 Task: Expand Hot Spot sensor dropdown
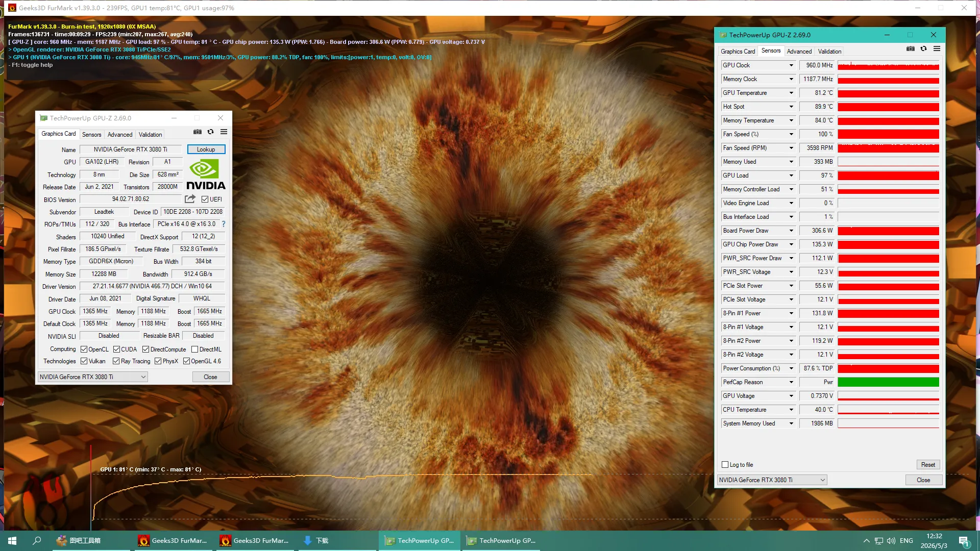[x=791, y=107]
